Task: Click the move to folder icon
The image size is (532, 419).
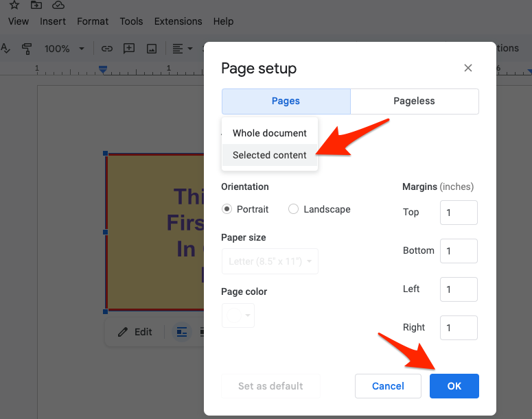Action: (36, 5)
